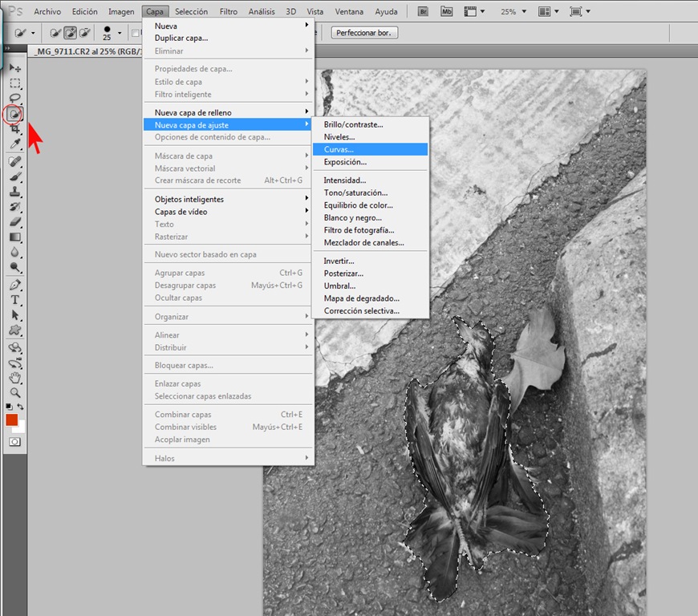The height and width of the screenshot is (616, 698).
Task: Expand the Quick Selection tool preset picker
Action: (x=33, y=33)
